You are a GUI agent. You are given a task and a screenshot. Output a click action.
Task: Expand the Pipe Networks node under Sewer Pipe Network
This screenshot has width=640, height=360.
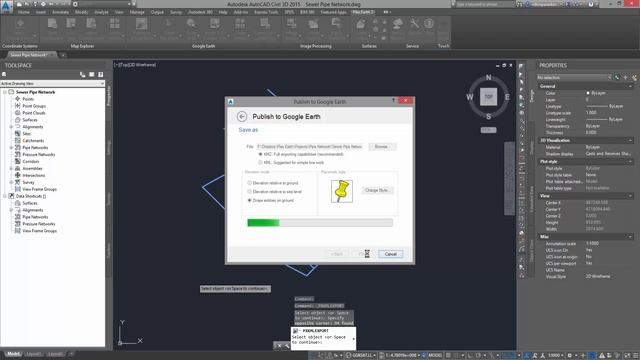[11, 147]
